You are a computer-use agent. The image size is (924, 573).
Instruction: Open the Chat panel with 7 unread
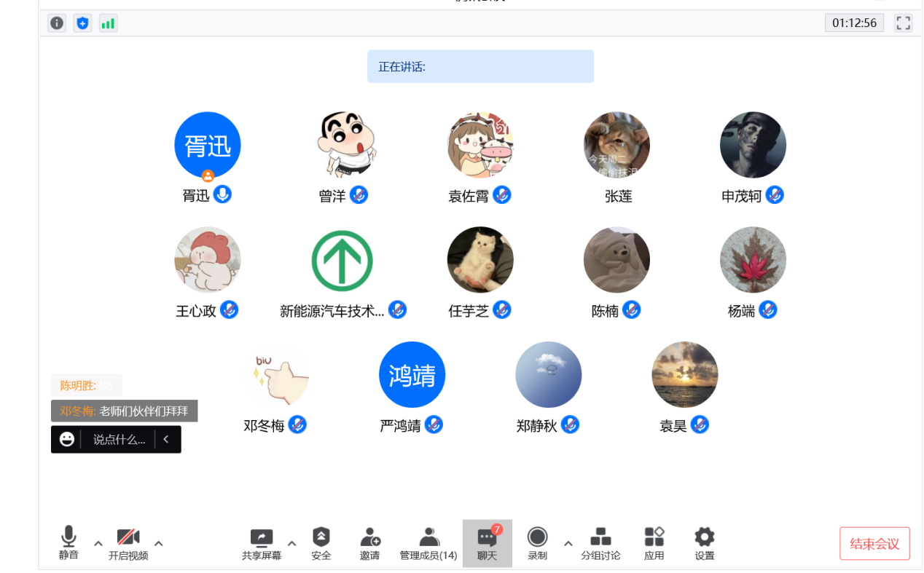point(487,543)
